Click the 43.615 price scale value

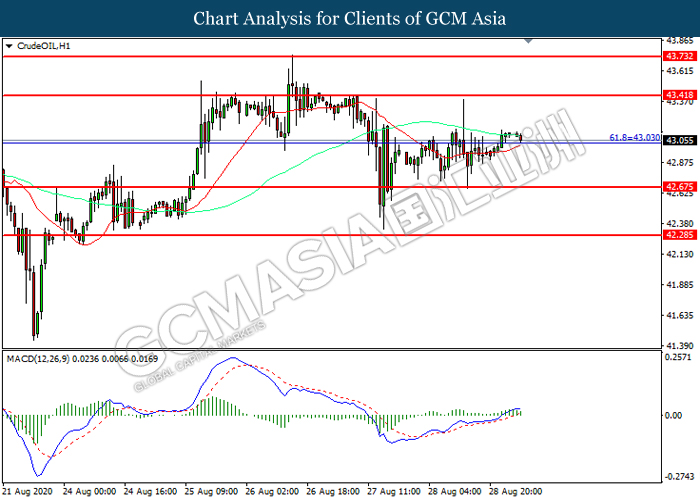680,71
